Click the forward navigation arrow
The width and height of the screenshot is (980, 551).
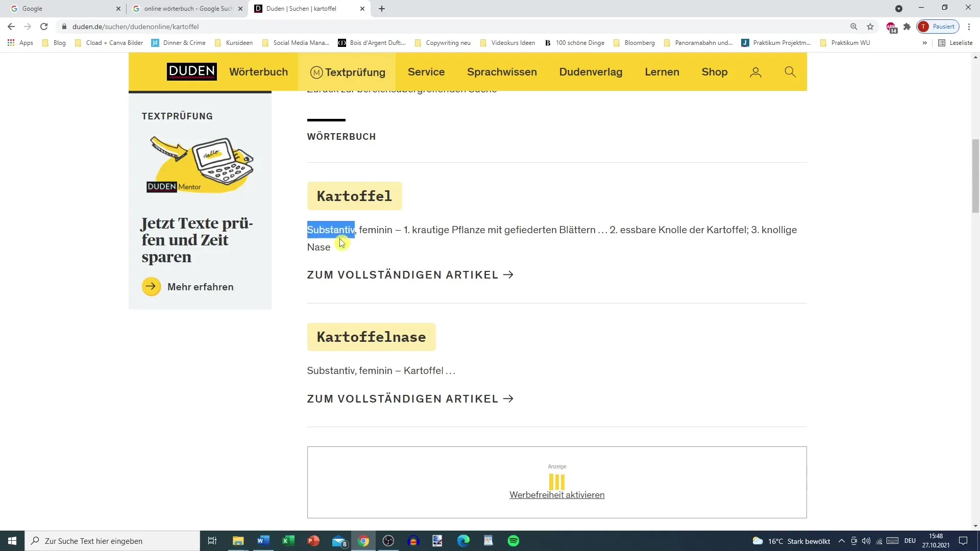click(x=27, y=26)
